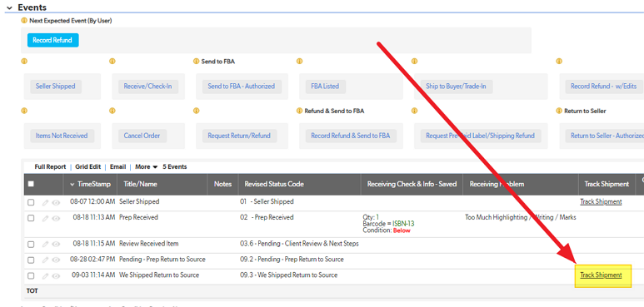The image size is (644, 307).
Task: Click Record Refund - w/Edits button
Action: [x=604, y=87]
